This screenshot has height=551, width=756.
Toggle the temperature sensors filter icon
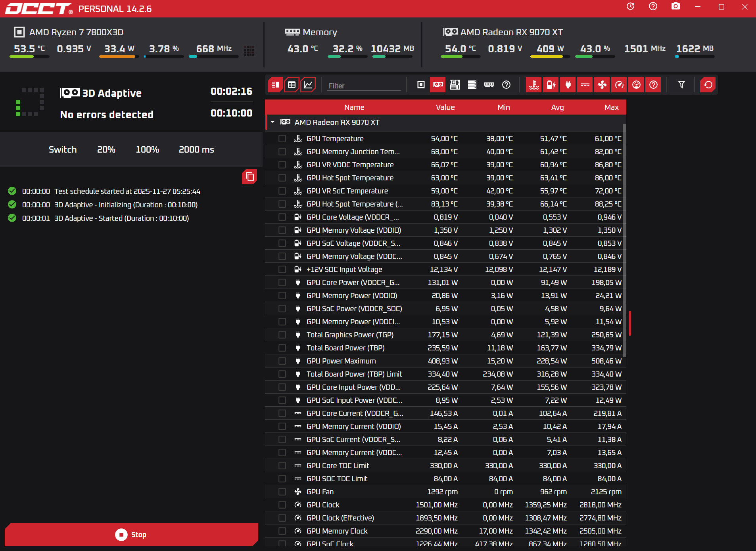[x=534, y=85]
